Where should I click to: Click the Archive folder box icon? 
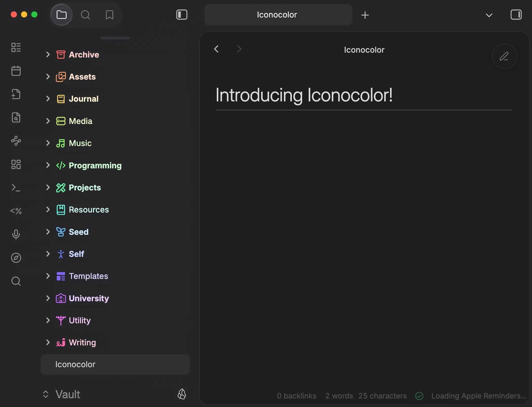pos(61,54)
